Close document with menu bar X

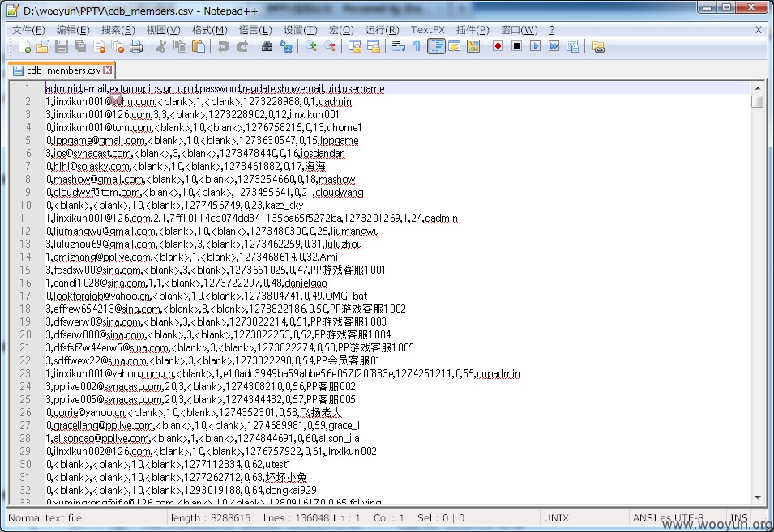pos(759,30)
